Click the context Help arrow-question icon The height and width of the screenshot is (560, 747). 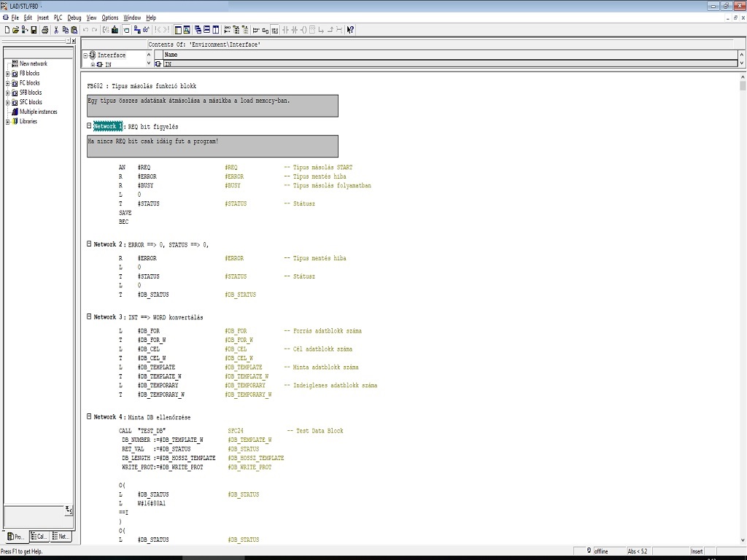point(350,30)
